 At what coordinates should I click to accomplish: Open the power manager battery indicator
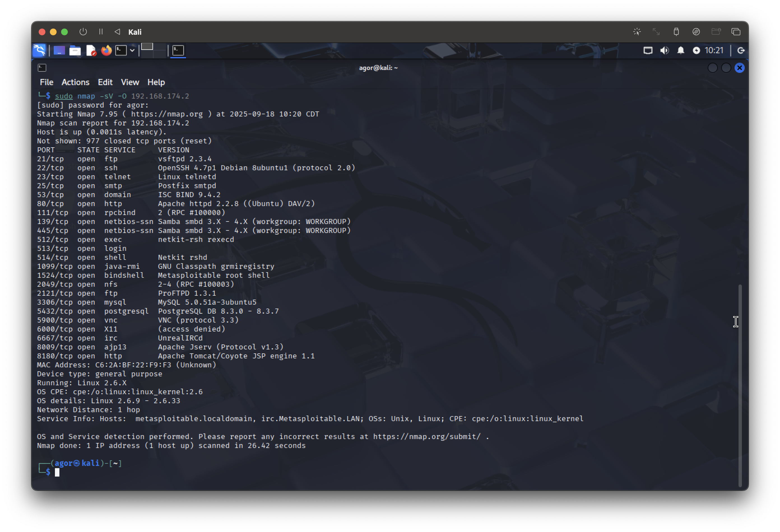pos(696,51)
